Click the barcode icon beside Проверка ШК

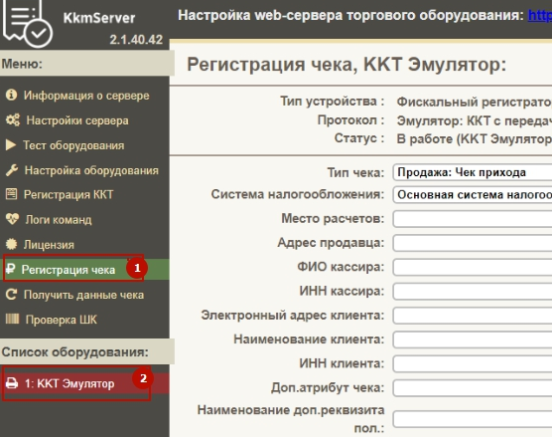click(x=12, y=319)
